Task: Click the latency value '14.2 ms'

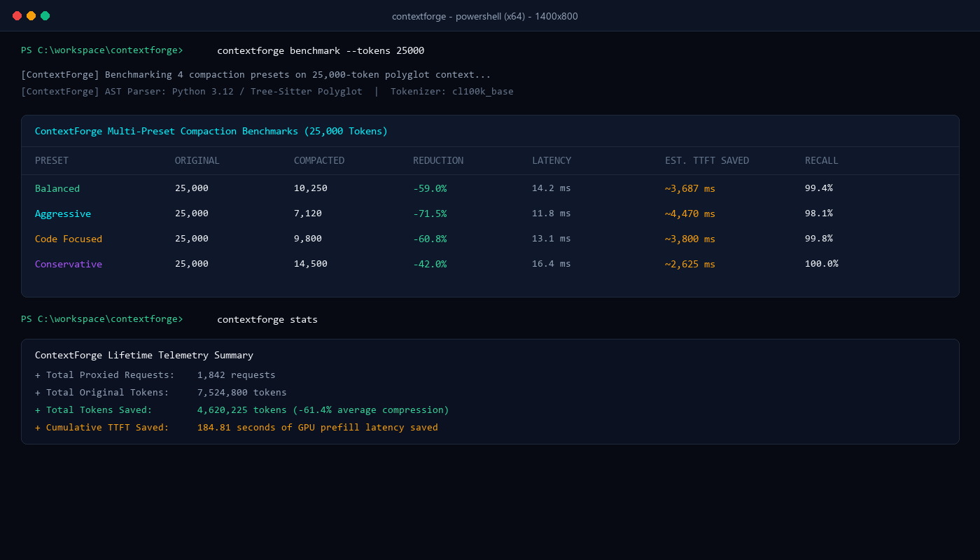Action: [x=552, y=188]
